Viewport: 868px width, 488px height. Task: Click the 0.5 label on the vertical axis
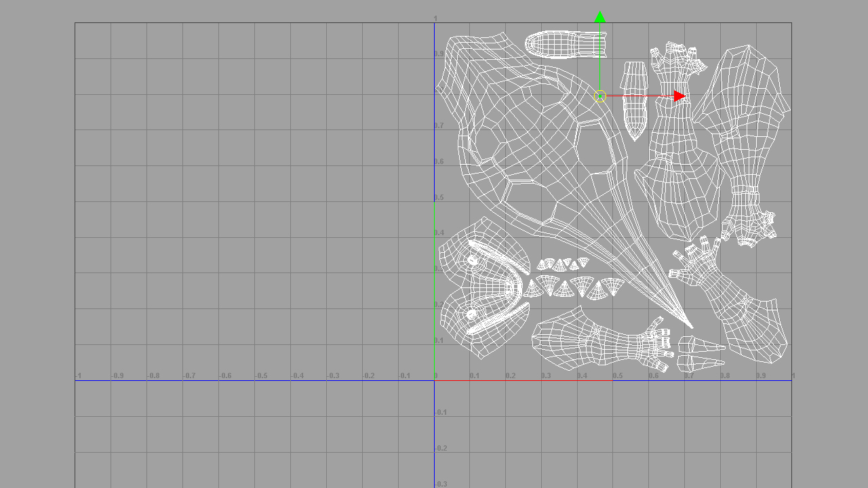click(x=438, y=199)
